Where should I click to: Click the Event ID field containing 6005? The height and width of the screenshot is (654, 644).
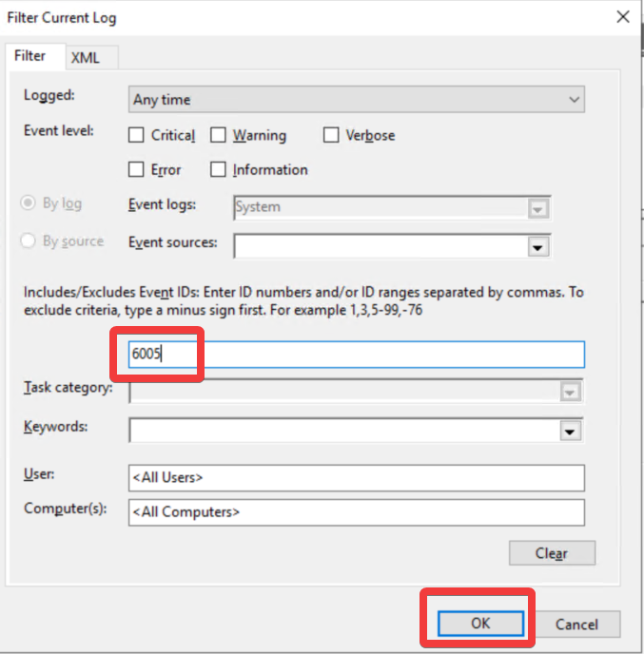coord(356,354)
